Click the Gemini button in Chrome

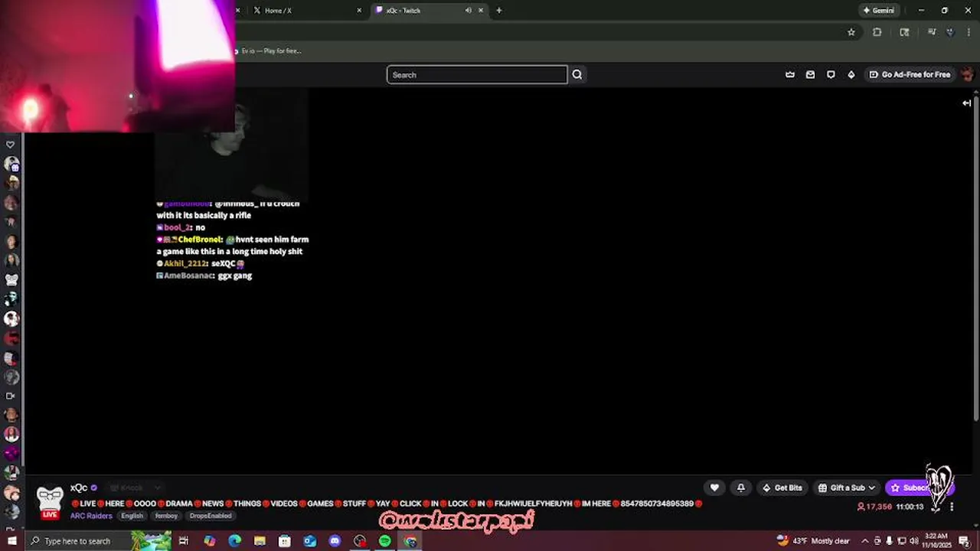pyautogui.click(x=878, y=10)
